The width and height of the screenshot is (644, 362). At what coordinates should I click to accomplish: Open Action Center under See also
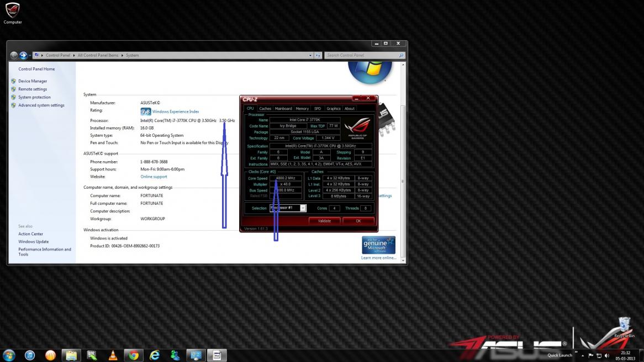point(30,234)
